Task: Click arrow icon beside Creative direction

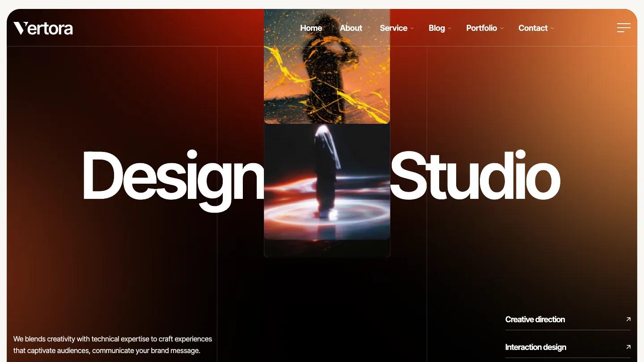Action: (628, 319)
